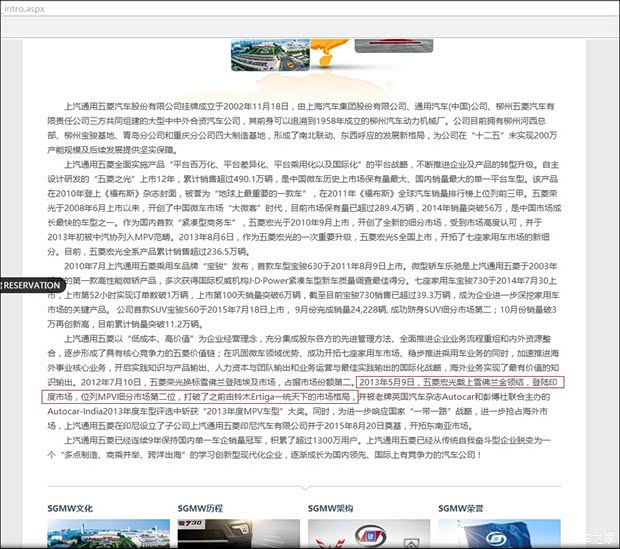Click the grey car rear image at top
620x549 pixels.
[x=394, y=45]
